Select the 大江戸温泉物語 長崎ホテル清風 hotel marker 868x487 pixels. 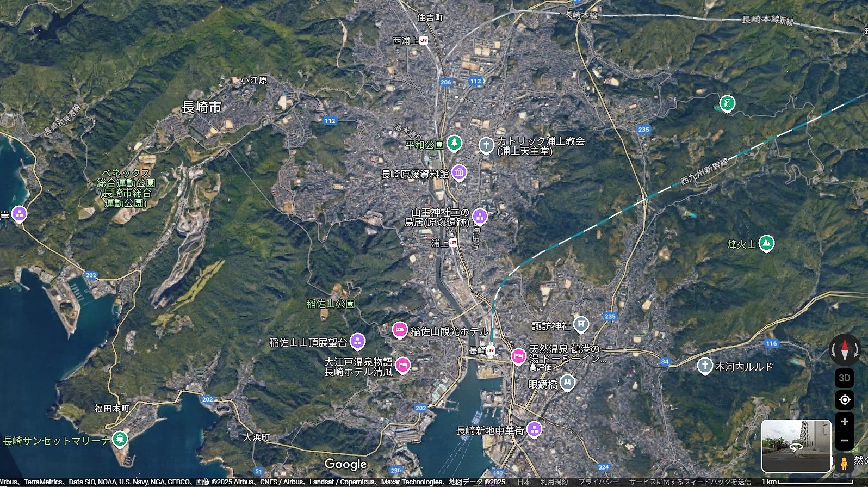[x=402, y=364]
